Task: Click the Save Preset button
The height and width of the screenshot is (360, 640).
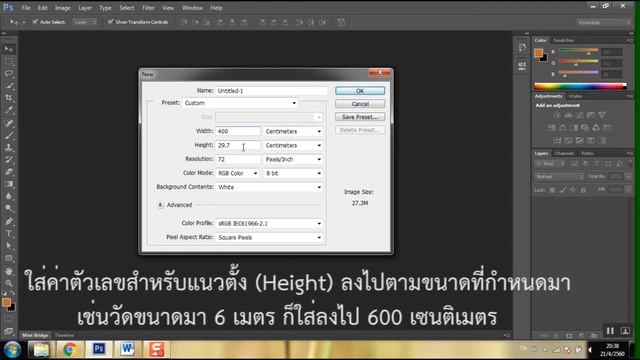Action: tap(360, 117)
